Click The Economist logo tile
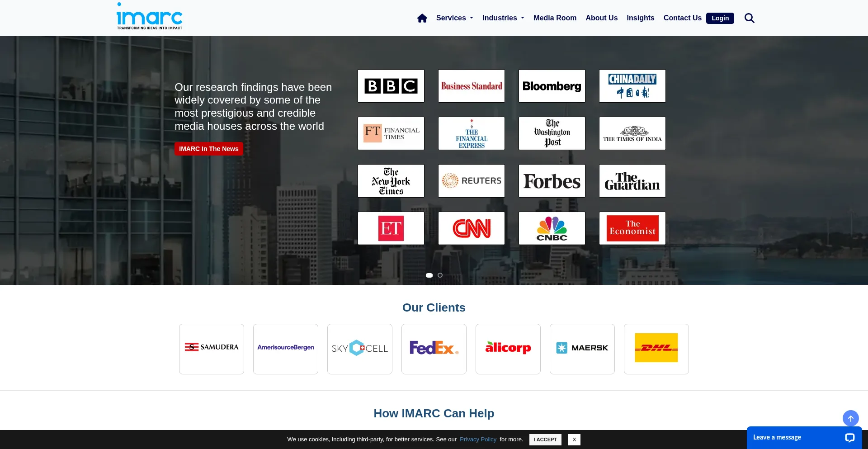 point(632,228)
